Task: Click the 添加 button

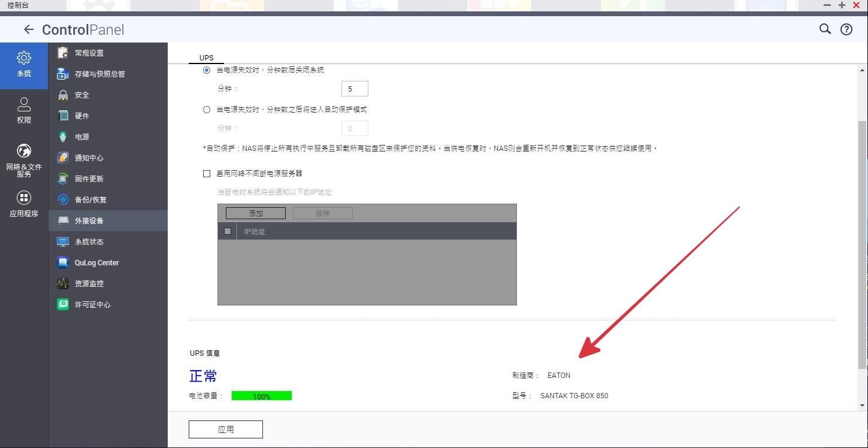Action: [x=256, y=213]
